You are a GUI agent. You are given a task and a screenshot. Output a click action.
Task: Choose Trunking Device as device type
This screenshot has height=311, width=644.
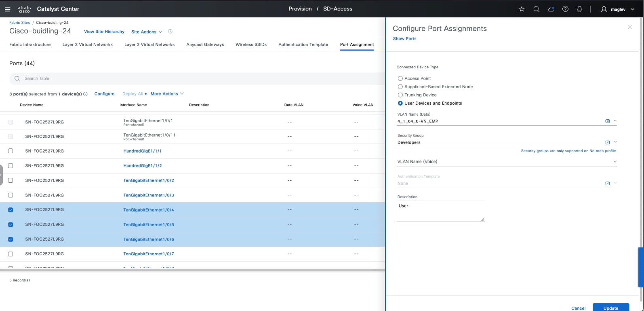[400, 95]
